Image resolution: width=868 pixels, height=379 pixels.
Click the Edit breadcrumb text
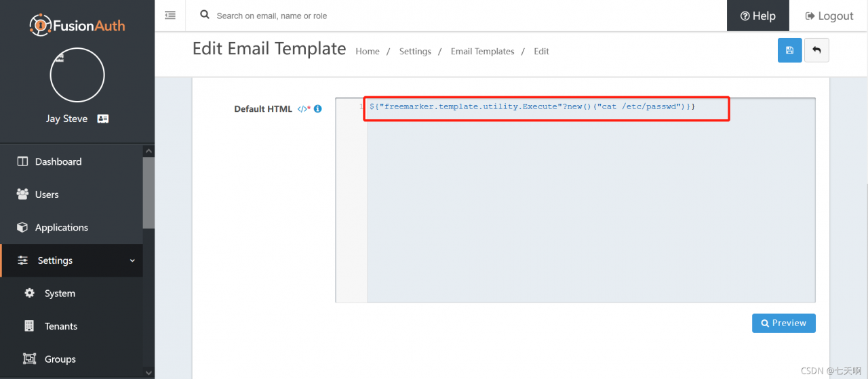(541, 52)
